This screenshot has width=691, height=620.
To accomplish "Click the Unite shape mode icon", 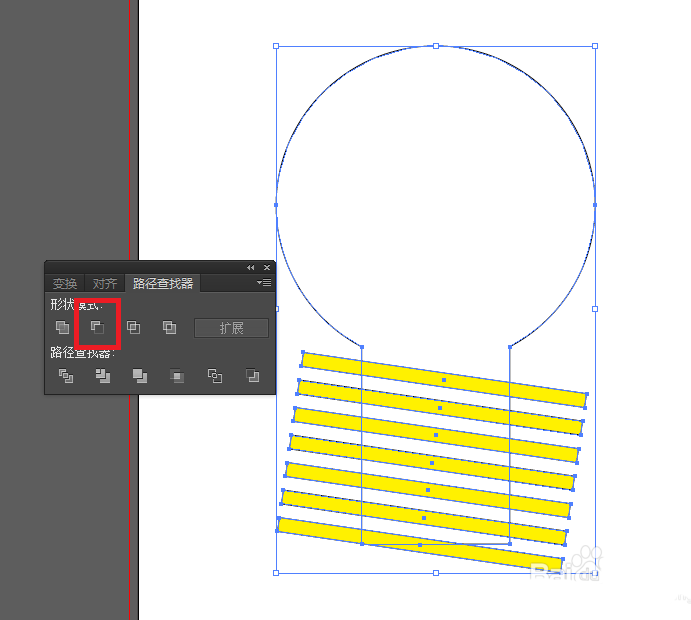I will (62, 327).
